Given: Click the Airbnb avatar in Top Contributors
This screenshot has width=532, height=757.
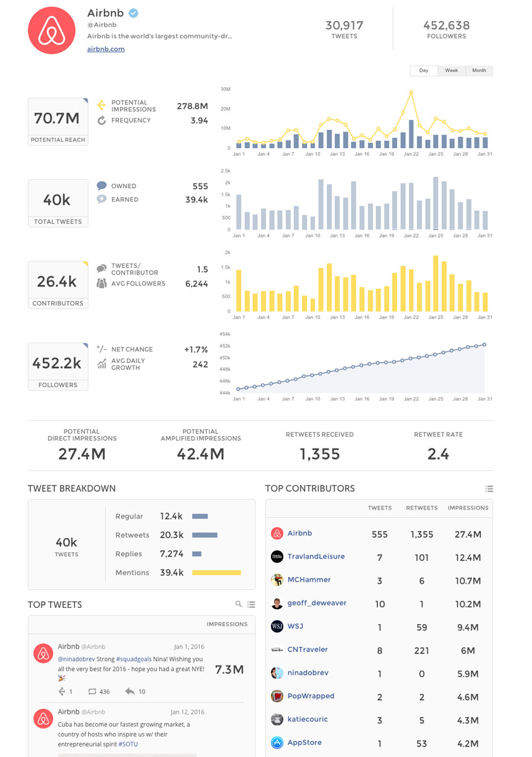Looking at the screenshot, I should 277,534.
